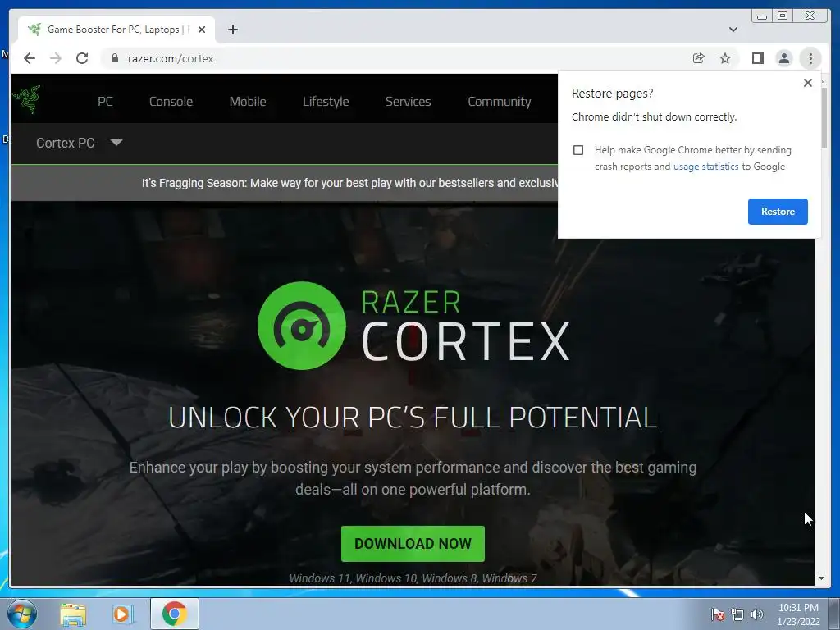Reload the razer.com page

click(x=82, y=58)
